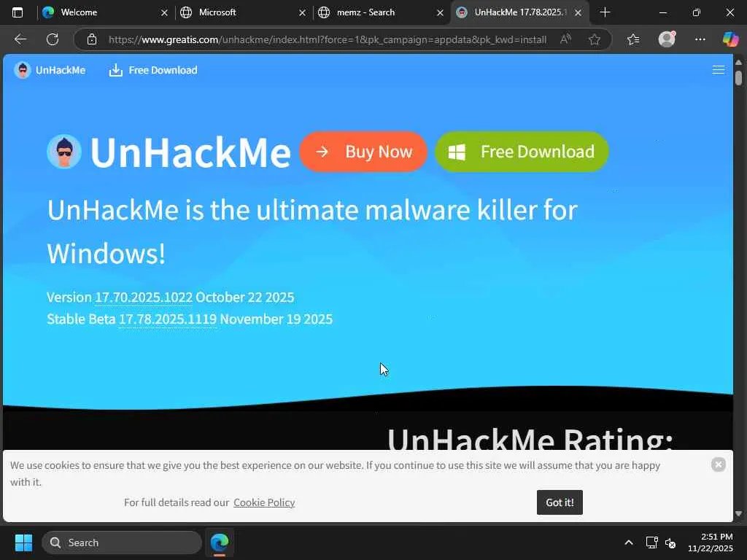Close the Microsoft tab
Screen dimensions: 747x560
point(302,13)
